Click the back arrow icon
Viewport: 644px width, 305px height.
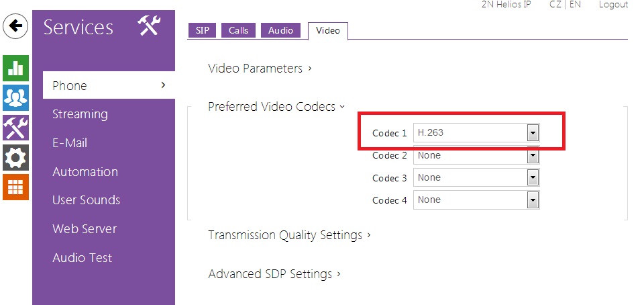pyautogui.click(x=15, y=27)
